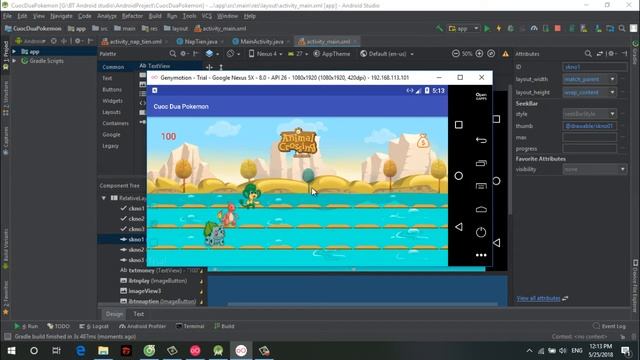This screenshot has height=360, width=640.
Task: Click the swap arrows icon in Attributes header
Action: [x=600, y=53]
